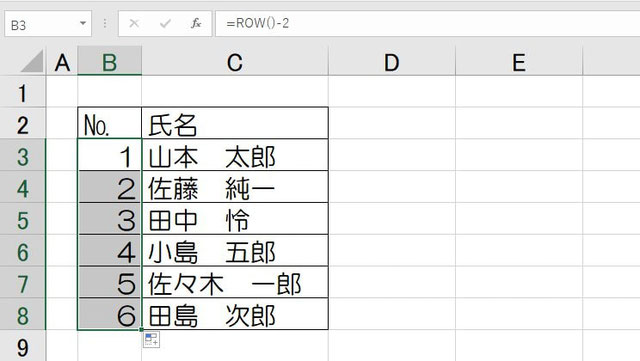Click the 氏名 header cell
The width and height of the screenshot is (640, 361).
(x=235, y=123)
